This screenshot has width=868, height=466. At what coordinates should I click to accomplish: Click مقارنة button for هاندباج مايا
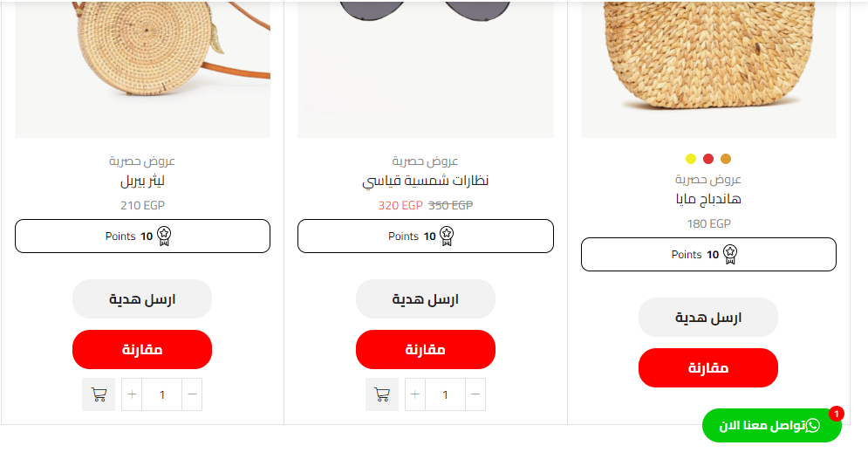[708, 368]
